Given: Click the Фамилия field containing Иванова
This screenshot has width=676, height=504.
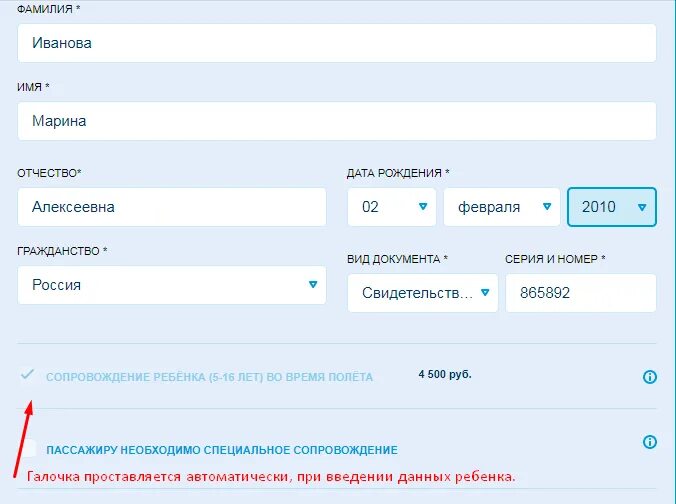Looking at the screenshot, I should (x=337, y=43).
